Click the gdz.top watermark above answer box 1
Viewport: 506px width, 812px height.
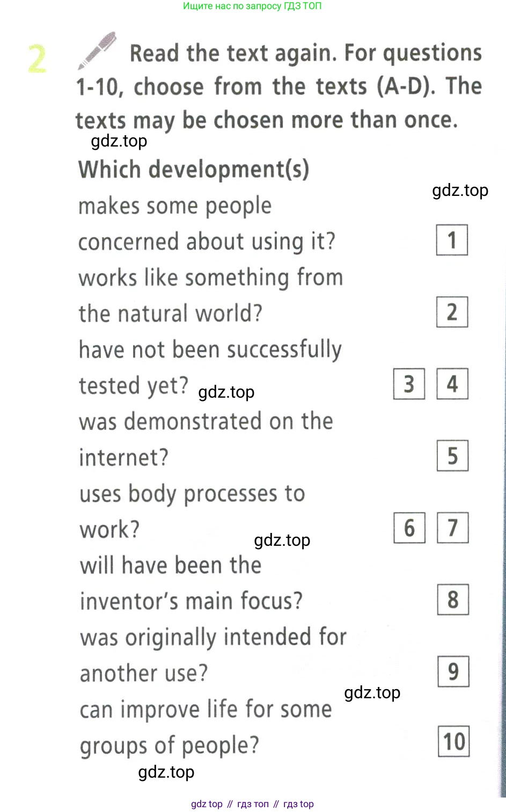click(x=460, y=191)
